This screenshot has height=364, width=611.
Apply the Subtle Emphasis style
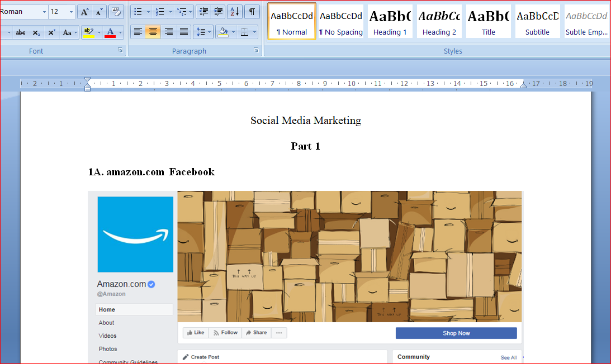tap(586, 21)
